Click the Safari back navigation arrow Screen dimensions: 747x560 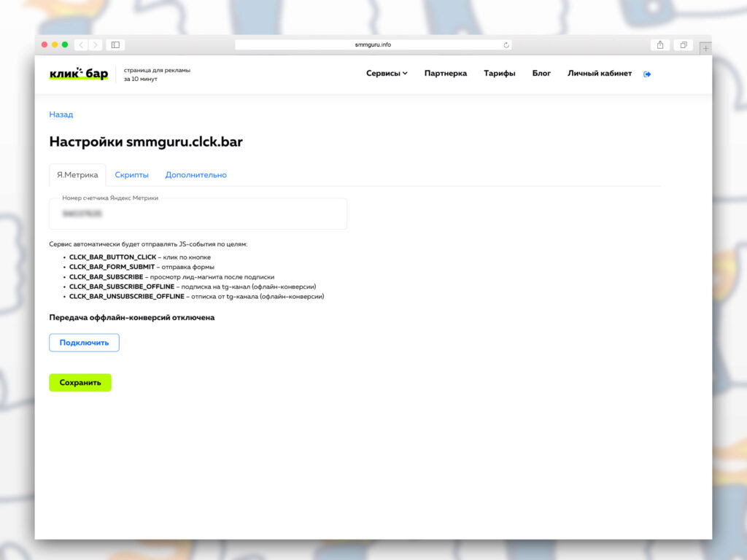tap(81, 44)
